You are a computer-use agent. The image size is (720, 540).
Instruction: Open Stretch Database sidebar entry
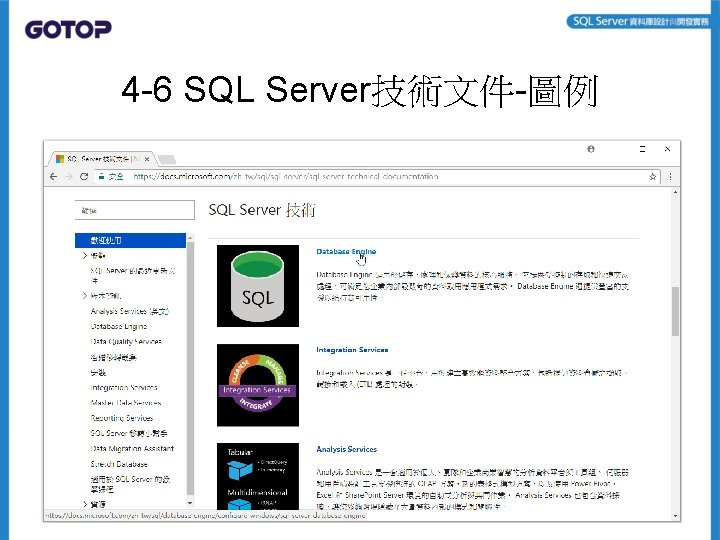click(119, 464)
